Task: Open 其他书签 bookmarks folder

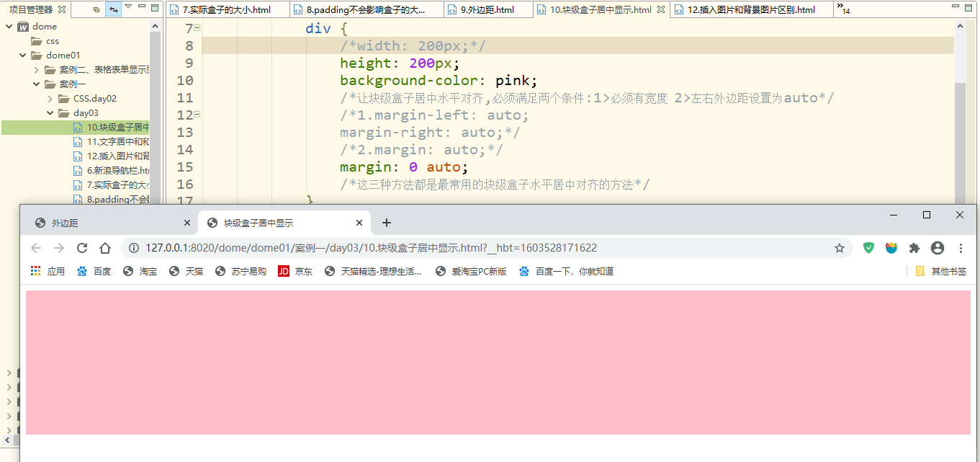Action: pyautogui.click(x=941, y=271)
